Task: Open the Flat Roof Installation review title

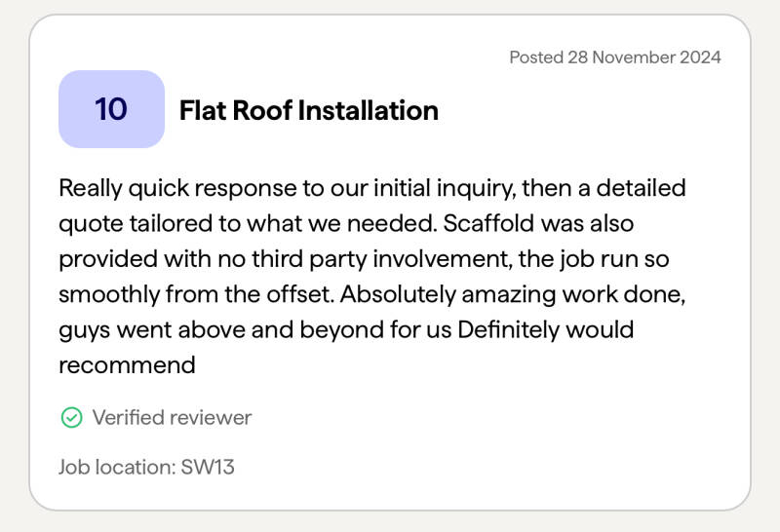Action: click(308, 110)
